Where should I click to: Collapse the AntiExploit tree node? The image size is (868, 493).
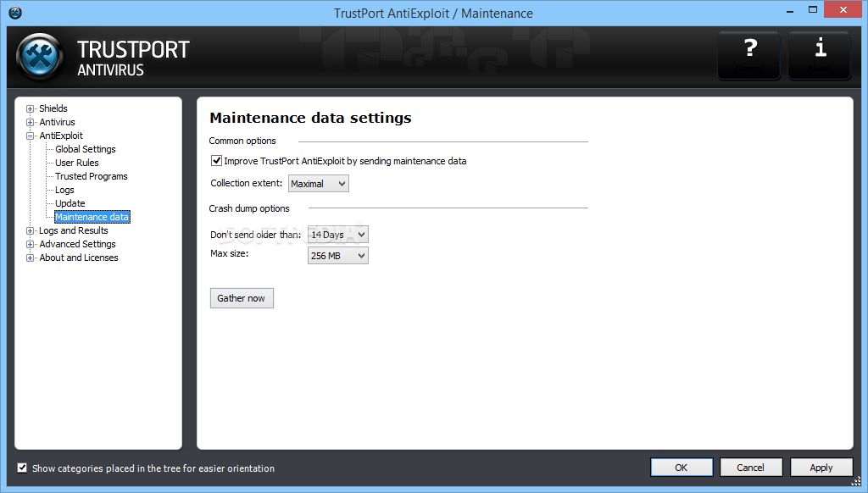coord(30,136)
